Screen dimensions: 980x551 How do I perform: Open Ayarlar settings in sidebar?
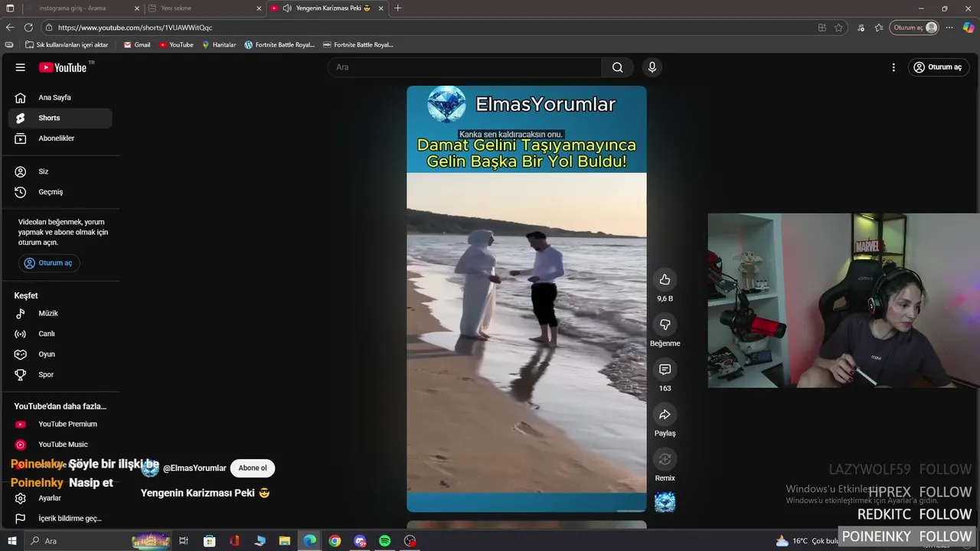60,498
